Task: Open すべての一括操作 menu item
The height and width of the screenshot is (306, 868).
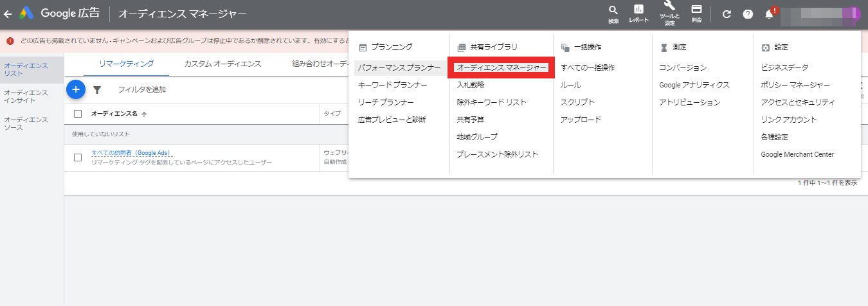Action: point(588,67)
